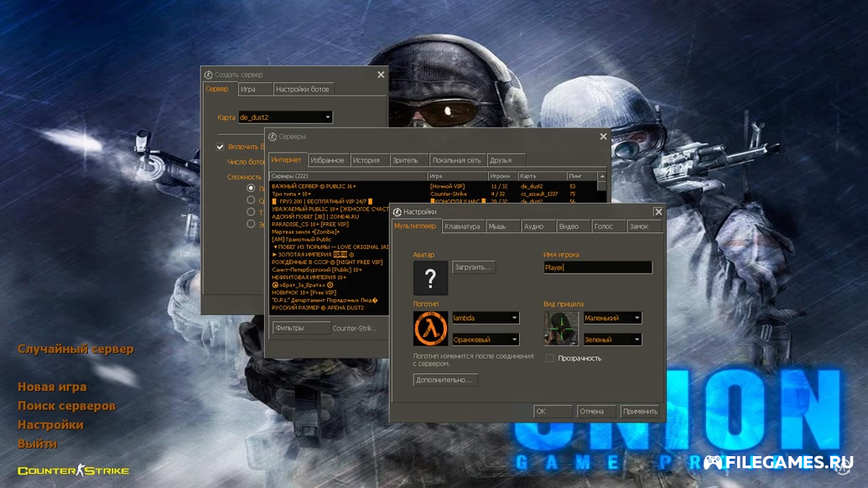Select the Санкт-Петербургский [Public] 18+ server
The width and height of the screenshot is (868, 488).
330,270
